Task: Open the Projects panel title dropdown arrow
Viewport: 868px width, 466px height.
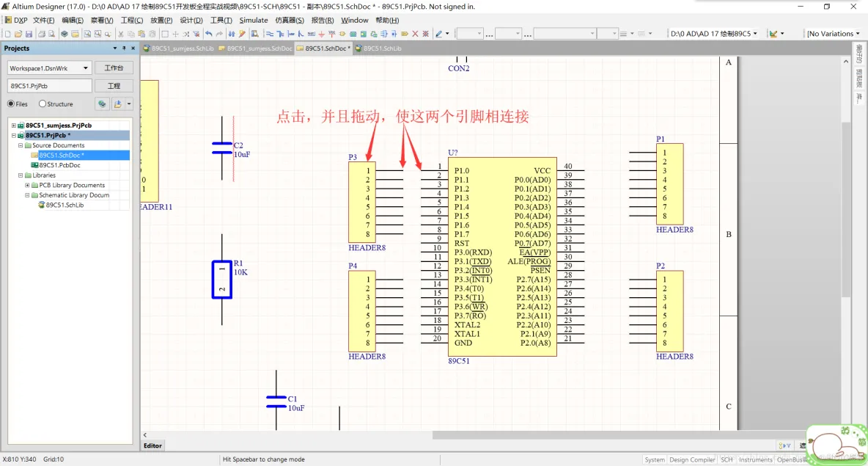Action: (114, 48)
